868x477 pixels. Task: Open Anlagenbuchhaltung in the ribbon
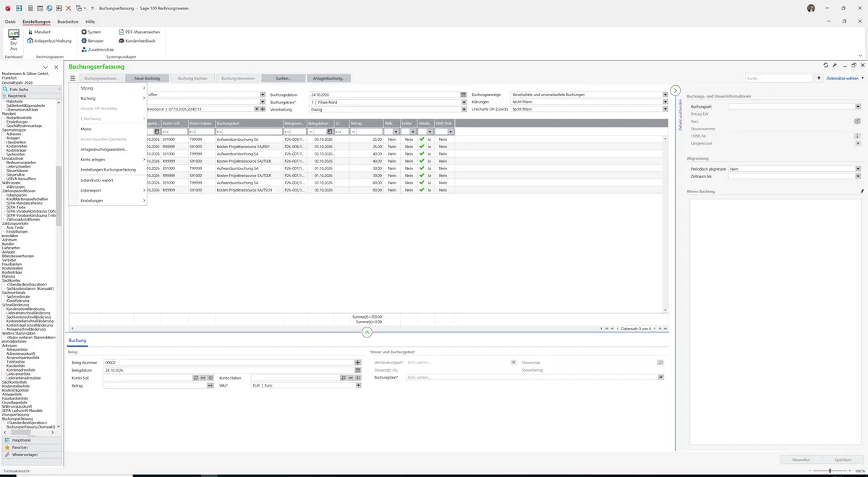coord(51,41)
